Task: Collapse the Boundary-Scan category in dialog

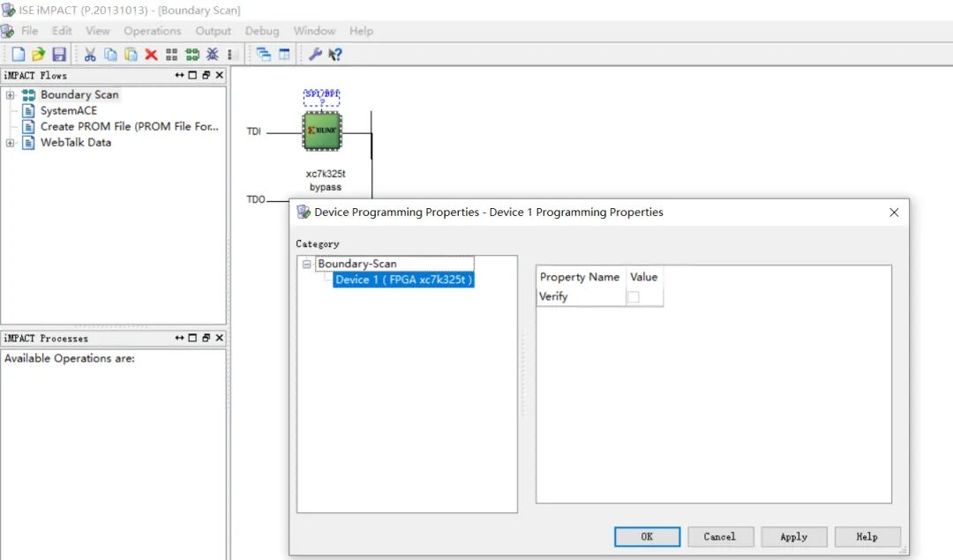Action: [x=306, y=265]
